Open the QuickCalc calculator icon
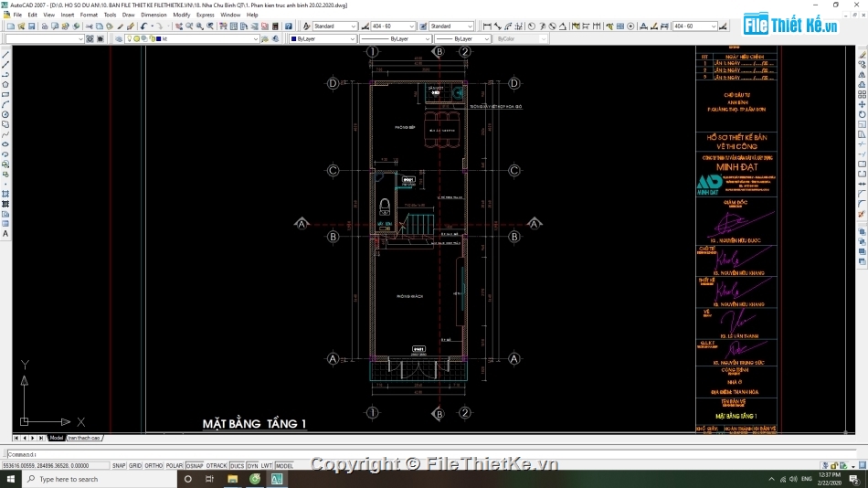 275,26
